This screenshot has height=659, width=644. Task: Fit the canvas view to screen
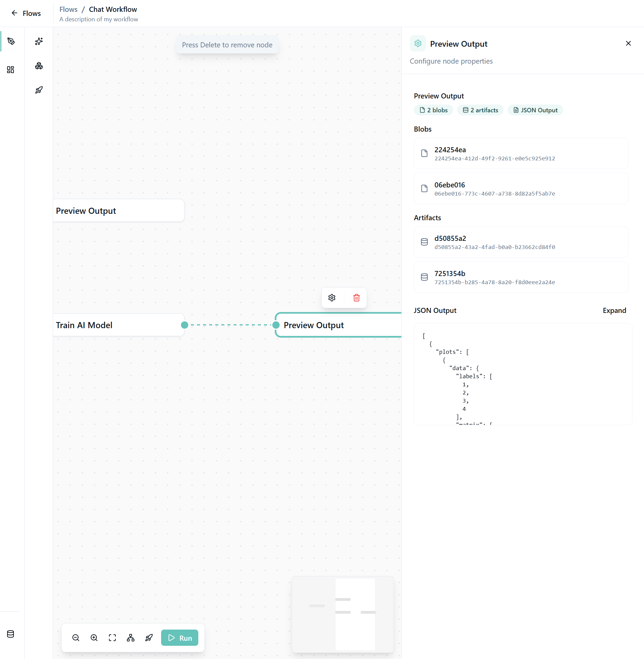[112, 638]
